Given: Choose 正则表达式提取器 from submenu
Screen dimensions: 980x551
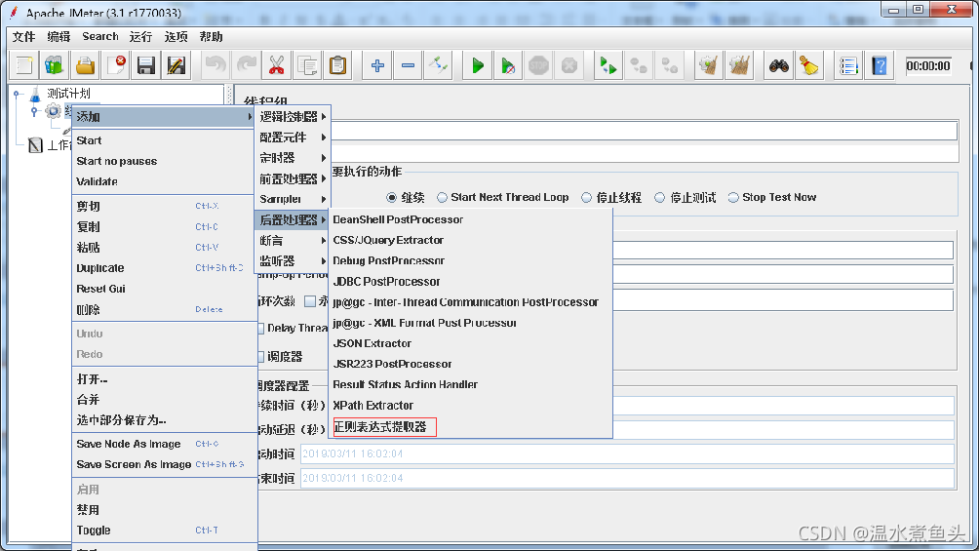Looking at the screenshot, I should point(471,427).
